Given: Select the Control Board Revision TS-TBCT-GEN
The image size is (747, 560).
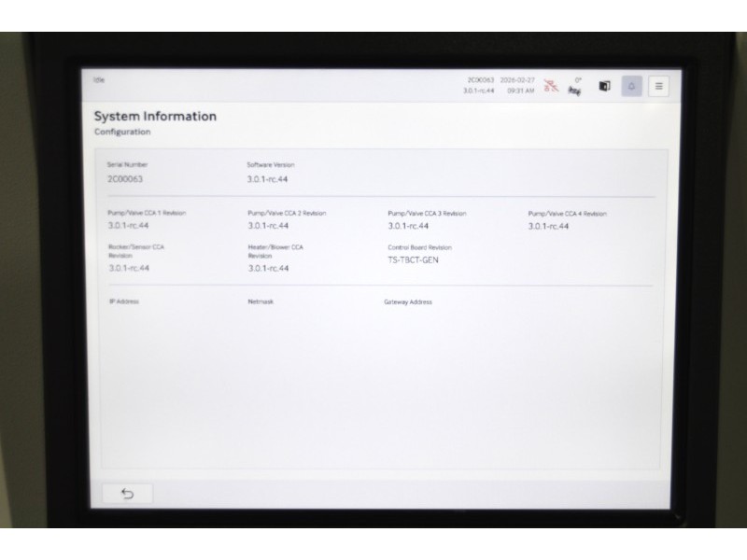Looking at the screenshot, I should coord(413,259).
